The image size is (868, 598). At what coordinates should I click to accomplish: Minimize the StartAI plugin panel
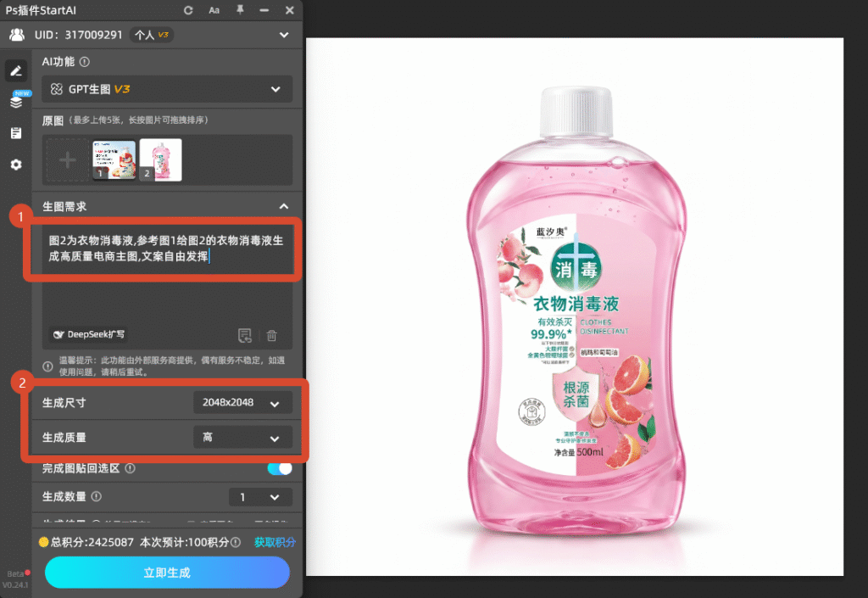pyautogui.click(x=264, y=10)
